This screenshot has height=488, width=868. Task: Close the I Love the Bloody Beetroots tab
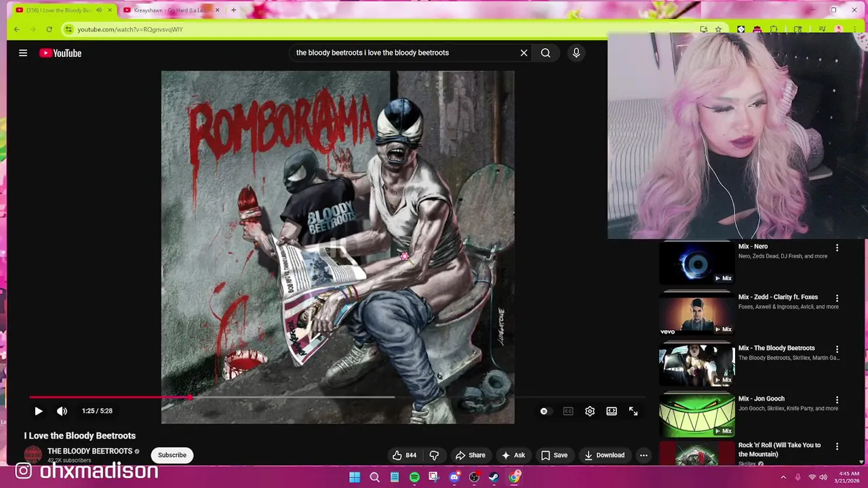click(x=110, y=10)
